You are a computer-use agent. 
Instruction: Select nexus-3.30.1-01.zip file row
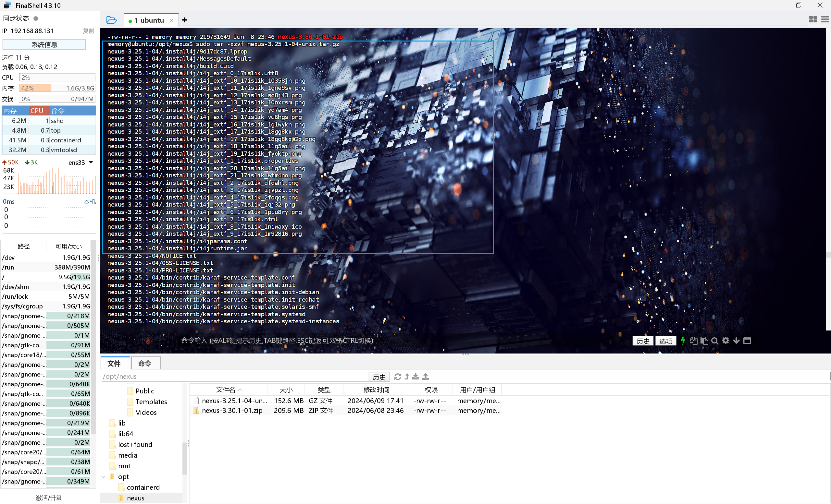pyautogui.click(x=346, y=410)
